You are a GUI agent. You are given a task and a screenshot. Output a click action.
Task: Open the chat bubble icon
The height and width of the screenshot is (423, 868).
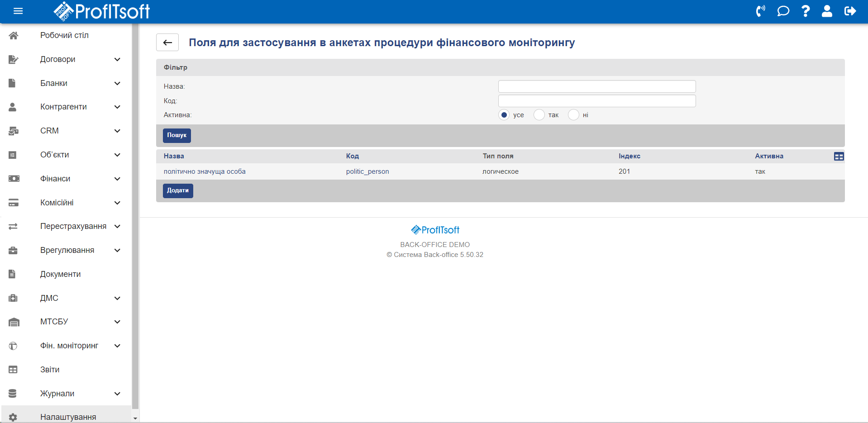tap(783, 11)
